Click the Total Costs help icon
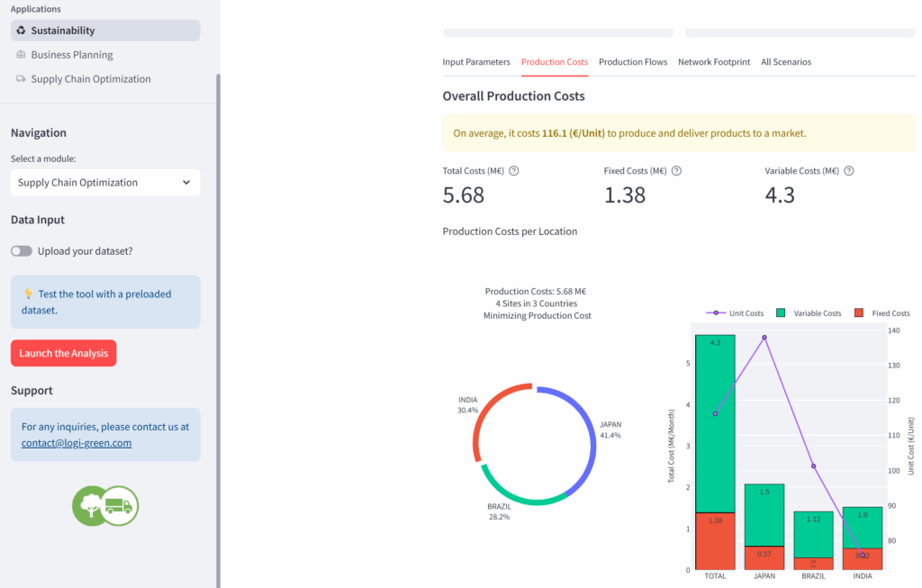 (x=514, y=171)
